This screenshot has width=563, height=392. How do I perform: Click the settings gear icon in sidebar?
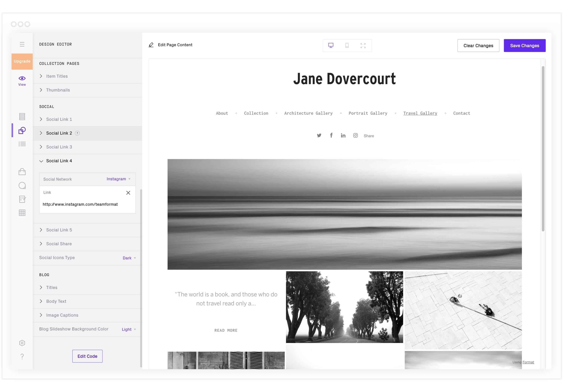click(x=22, y=343)
